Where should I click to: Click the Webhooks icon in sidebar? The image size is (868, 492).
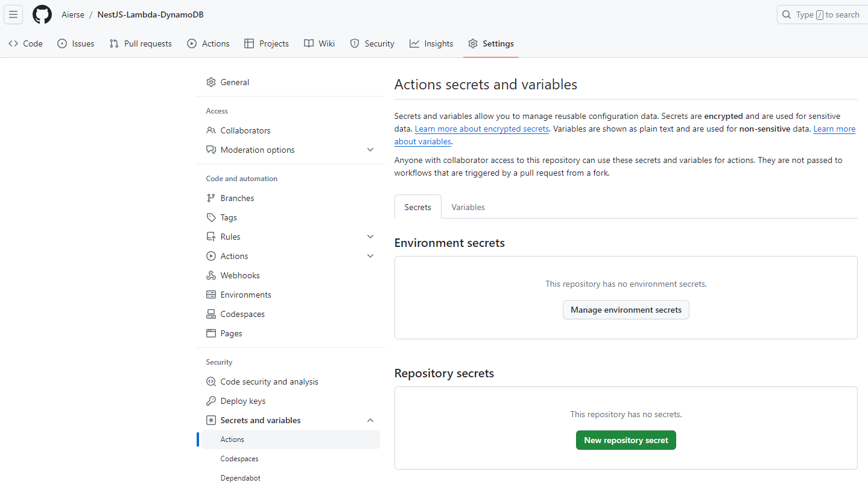211,275
